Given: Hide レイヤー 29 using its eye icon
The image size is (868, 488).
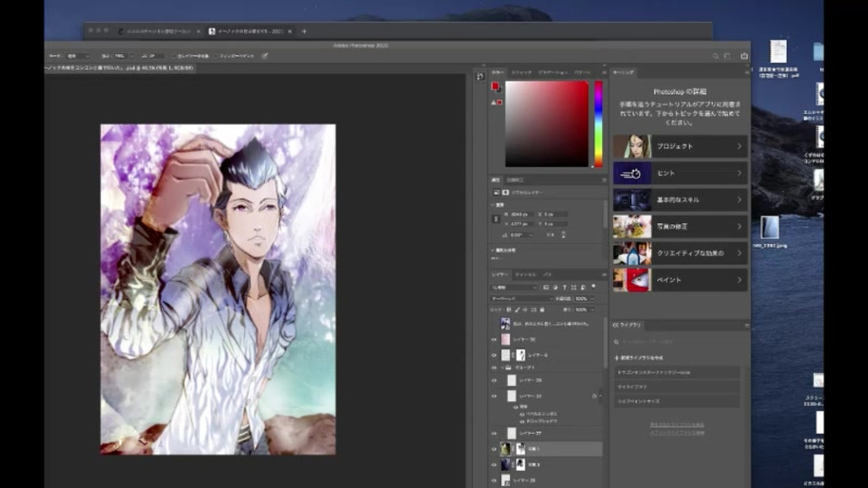Looking at the screenshot, I should (x=494, y=480).
